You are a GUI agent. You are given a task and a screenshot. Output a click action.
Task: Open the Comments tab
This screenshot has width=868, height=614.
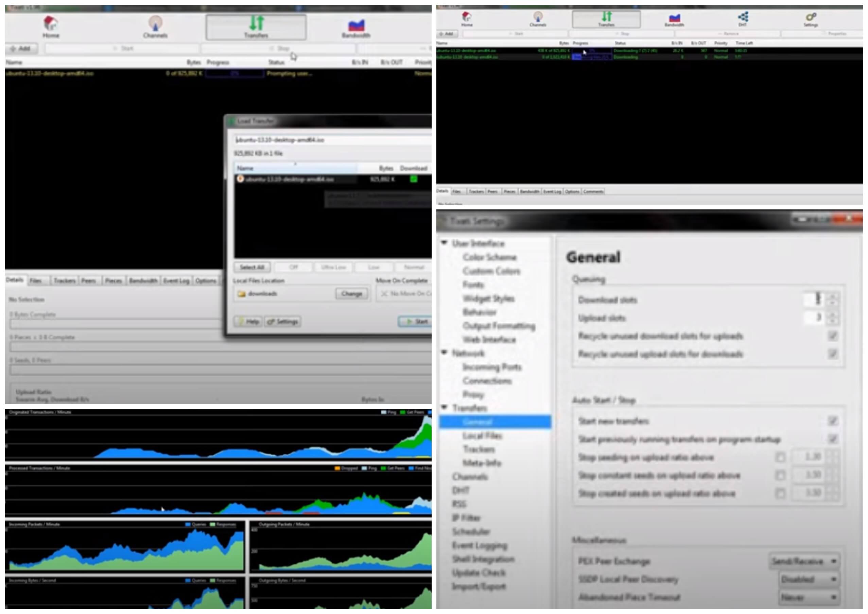593,192
